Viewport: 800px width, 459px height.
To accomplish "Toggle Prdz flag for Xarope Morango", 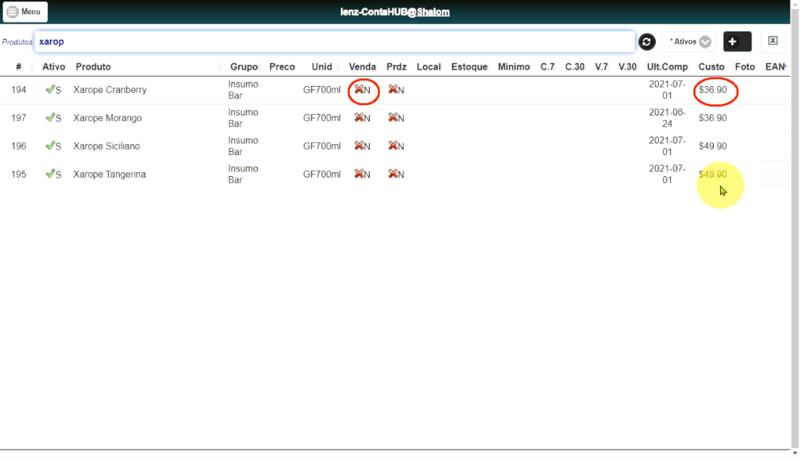I will click(x=396, y=118).
